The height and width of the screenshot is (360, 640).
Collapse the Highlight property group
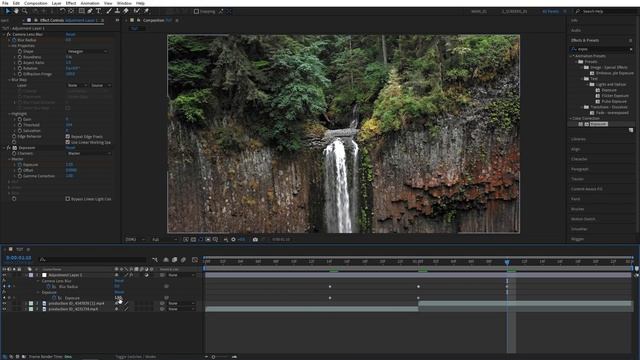pyautogui.click(x=9, y=114)
